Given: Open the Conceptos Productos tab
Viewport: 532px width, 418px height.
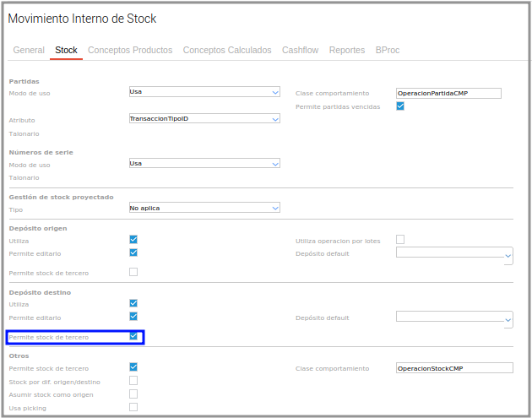Looking at the screenshot, I should (x=130, y=51).
